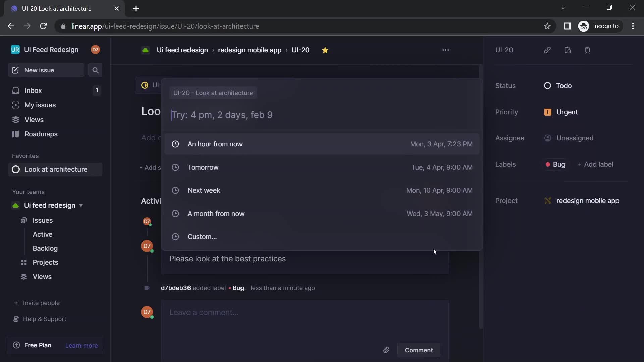Click the copy link icon for UI-20
Viewport: 644px width, 362px height.
click(547, 50)
